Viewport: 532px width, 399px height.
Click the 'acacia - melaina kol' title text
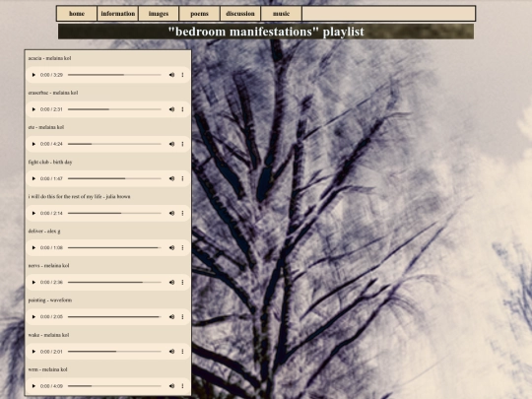(49, 58)
